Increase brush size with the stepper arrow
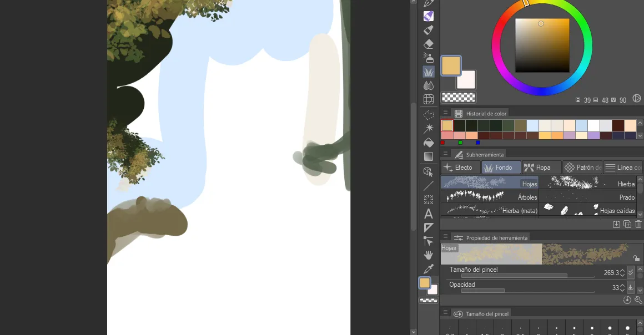The height and width of the screenshot is (335, 644). [622, 270]
